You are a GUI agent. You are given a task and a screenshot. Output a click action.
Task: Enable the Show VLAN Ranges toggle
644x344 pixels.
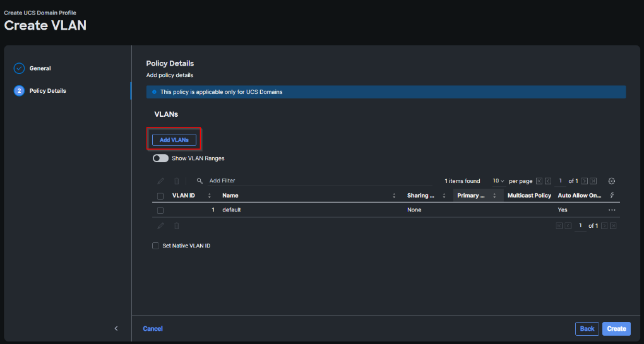coord(160,158)
